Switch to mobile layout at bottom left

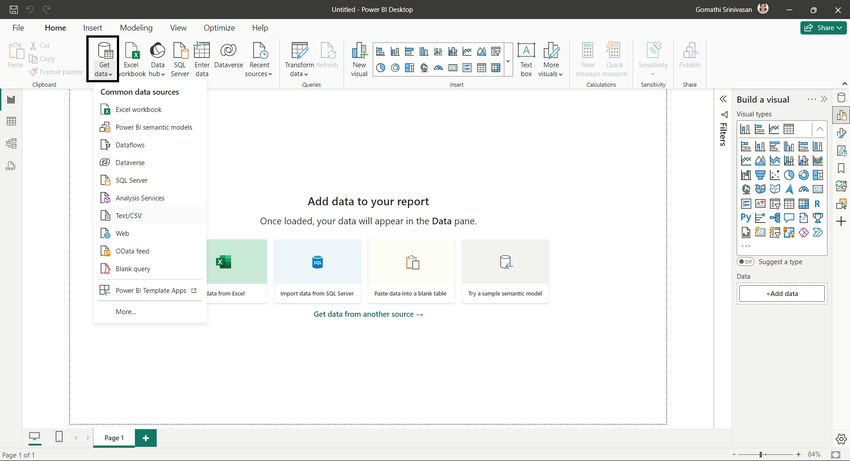59,437
